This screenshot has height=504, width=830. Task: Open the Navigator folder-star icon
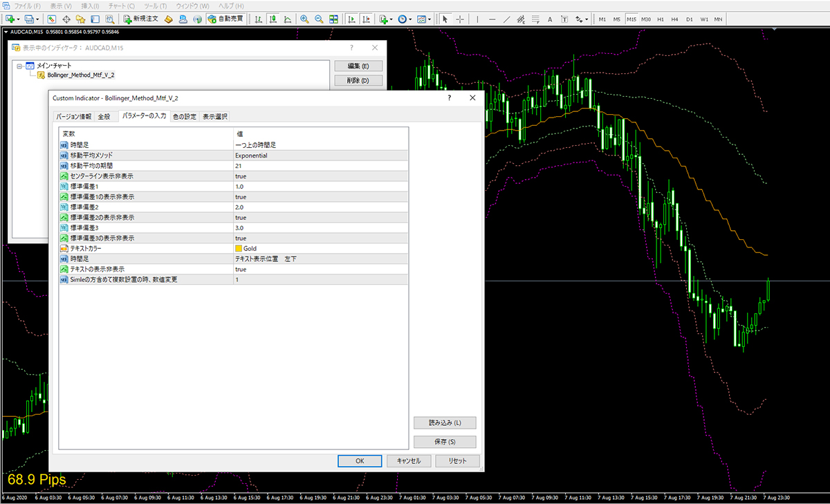point(81,19)
